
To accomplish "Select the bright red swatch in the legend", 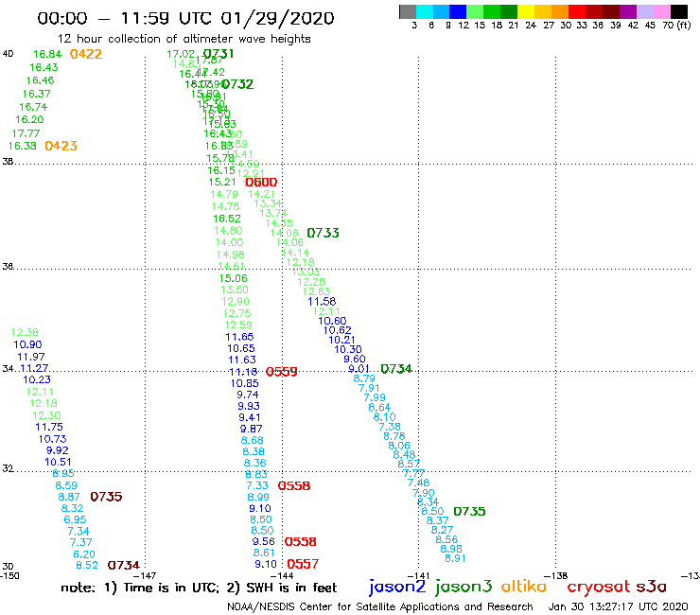I will (x=577, y=11).
